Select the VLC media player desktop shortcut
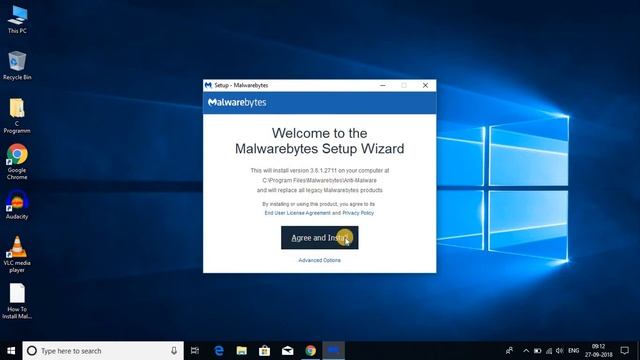Image resolution: width=640 pixels, height=360 pixels. coord(17,254)
